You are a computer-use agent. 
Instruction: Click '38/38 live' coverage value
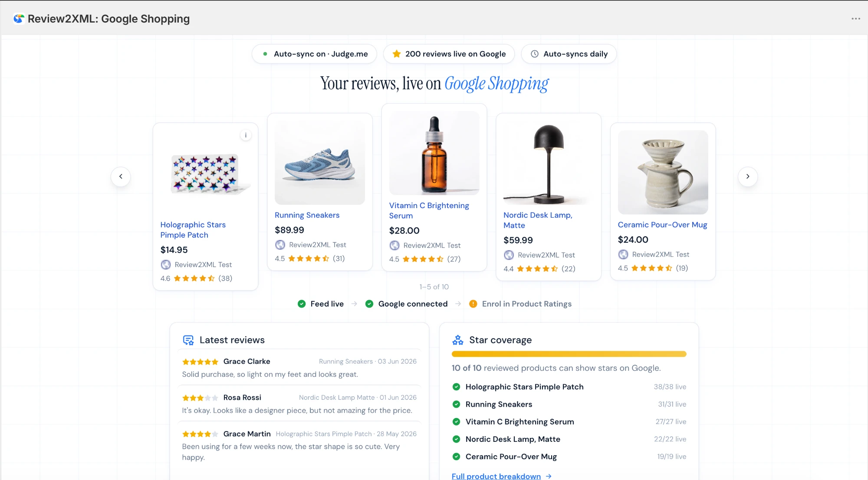point(670,387)
